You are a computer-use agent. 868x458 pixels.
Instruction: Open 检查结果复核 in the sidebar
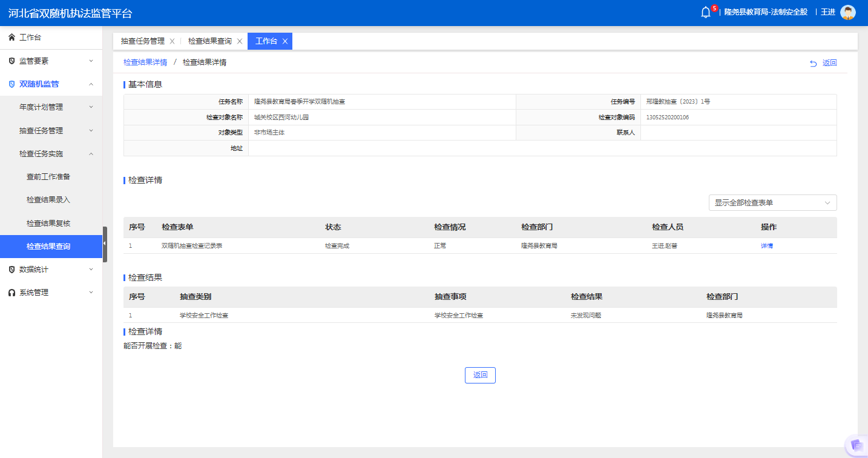tap(48, 223)
